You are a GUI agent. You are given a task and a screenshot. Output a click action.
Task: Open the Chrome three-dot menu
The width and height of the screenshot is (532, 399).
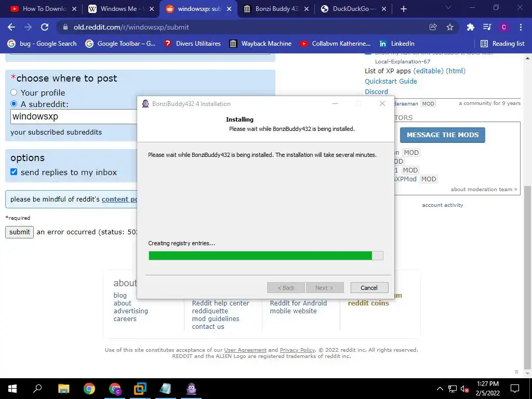pos(521,27)
